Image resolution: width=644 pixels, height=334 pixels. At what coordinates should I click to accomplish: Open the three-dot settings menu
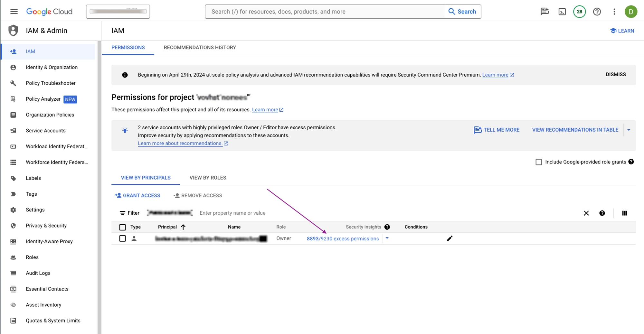(x=614, y=12)
